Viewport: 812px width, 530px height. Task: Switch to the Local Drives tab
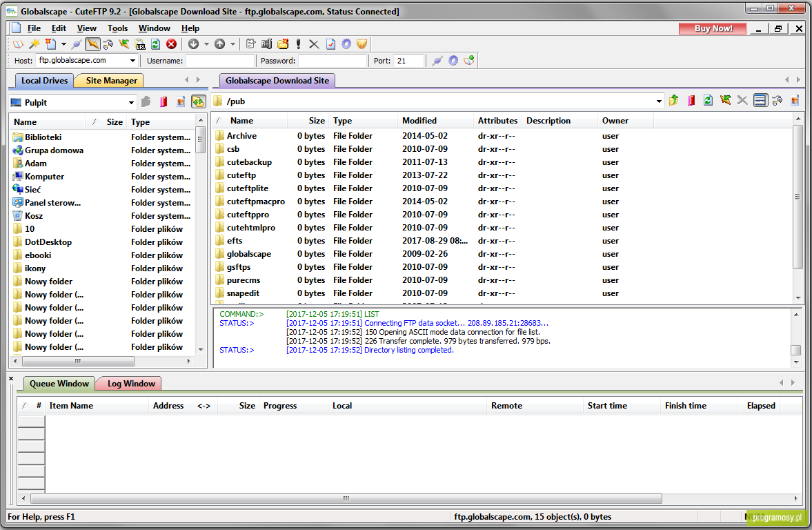(44, 81)
